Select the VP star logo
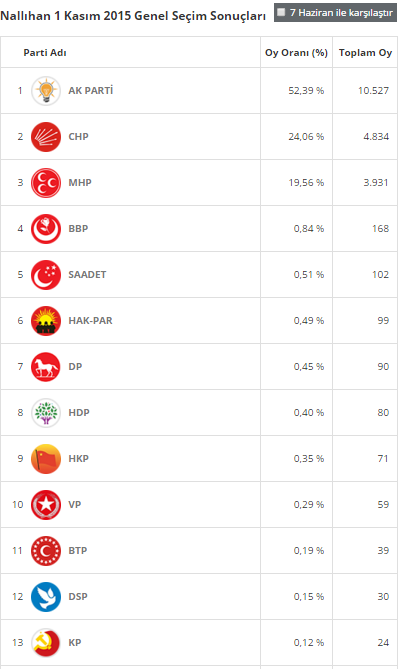 (x=46, y=505)
